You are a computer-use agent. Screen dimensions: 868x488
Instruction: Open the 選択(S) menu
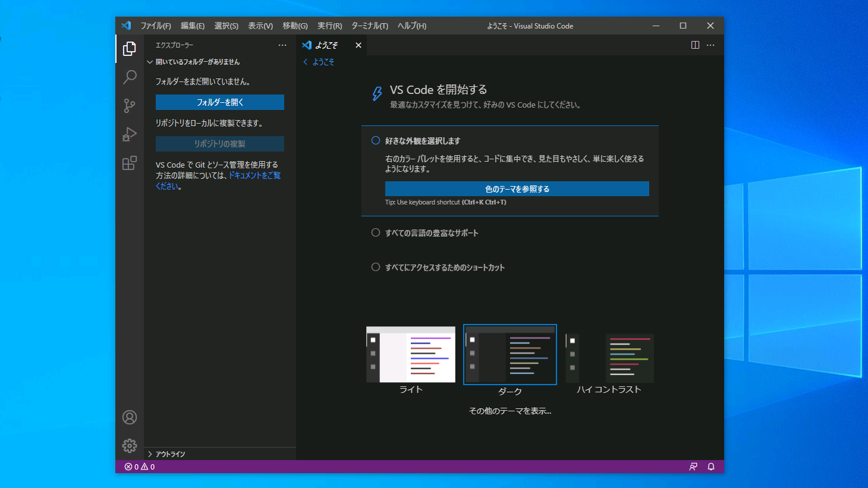click(227, 26)
